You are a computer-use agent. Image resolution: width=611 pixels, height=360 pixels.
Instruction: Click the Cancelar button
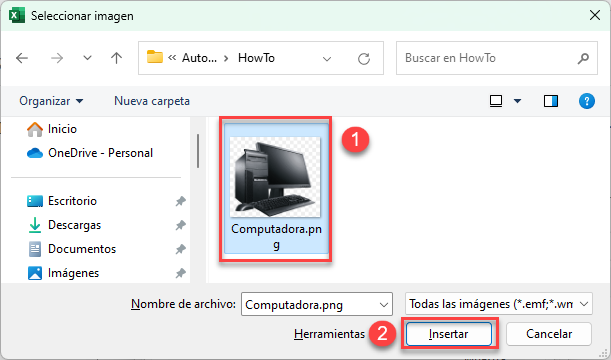[x=549, y=334]
